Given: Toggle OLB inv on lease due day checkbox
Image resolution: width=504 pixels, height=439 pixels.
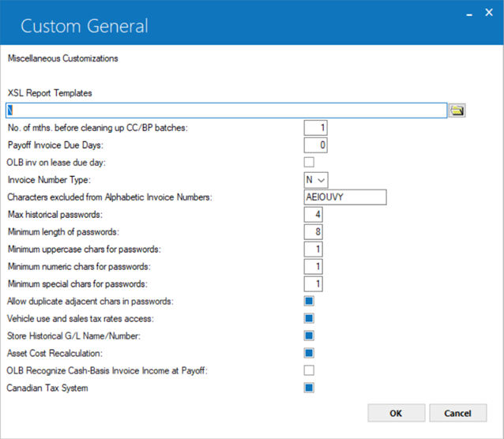Looking at the screenshot, I should pos(309,162).
